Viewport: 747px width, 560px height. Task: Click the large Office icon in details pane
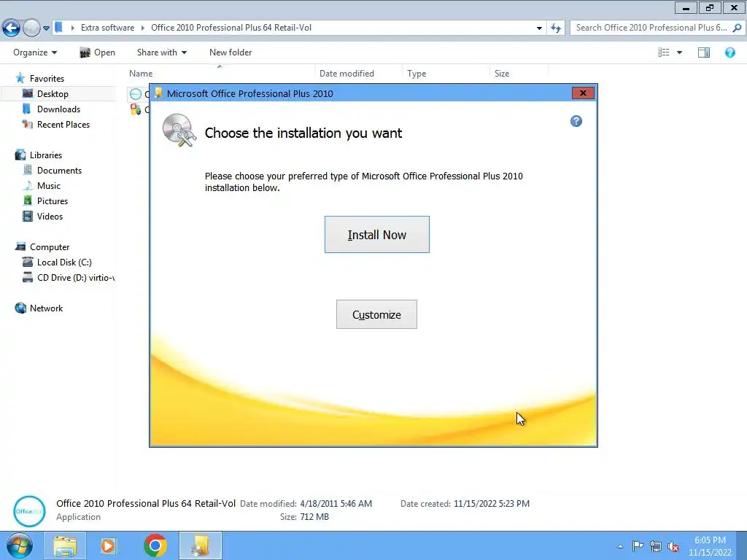pos(29,511)
